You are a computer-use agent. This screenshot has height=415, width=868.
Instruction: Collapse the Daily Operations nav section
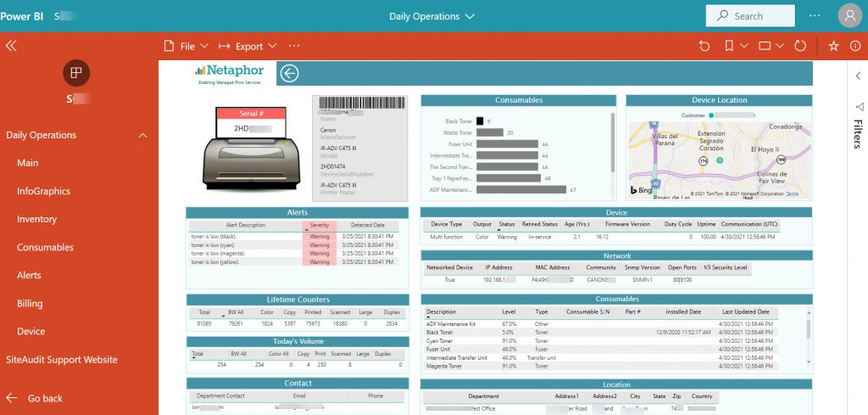pyautogui.click(x=142, y=135)
